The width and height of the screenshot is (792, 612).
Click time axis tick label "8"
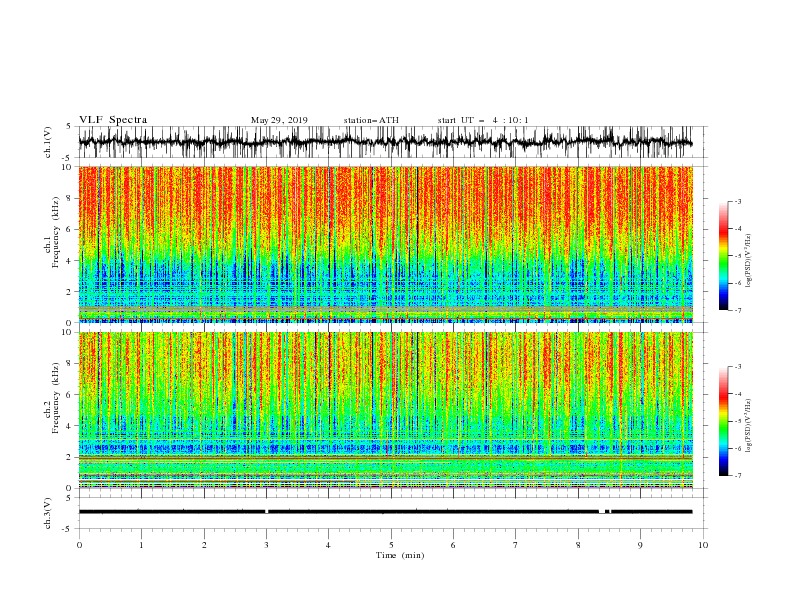(578, 545)
